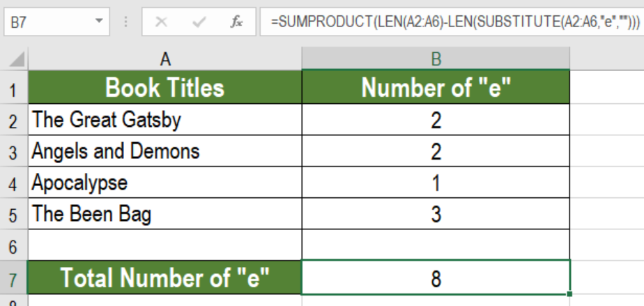Select row 1 header
Viewport: 644px width, 306px height.
[x=13, y=87]
